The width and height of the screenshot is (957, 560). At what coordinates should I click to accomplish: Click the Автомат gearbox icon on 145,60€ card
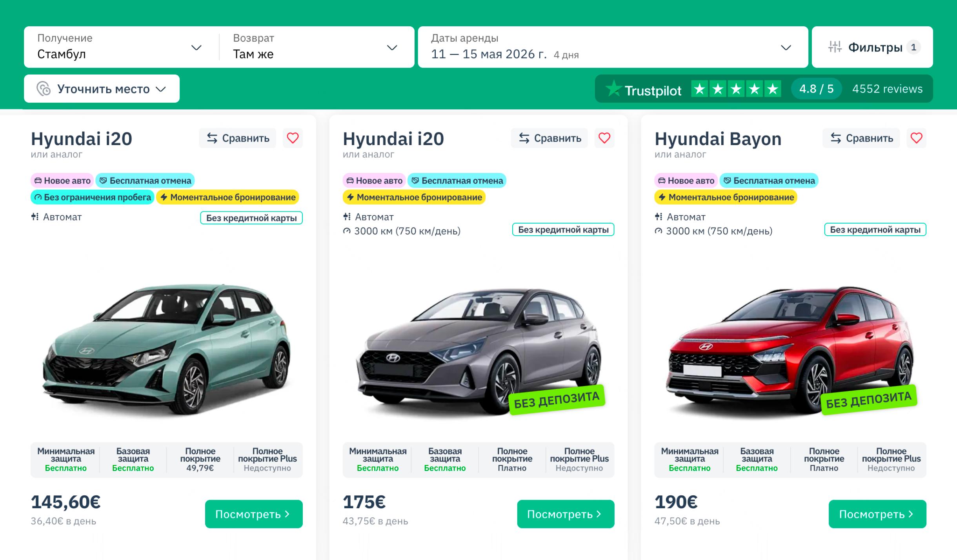(x=35, y=216)
